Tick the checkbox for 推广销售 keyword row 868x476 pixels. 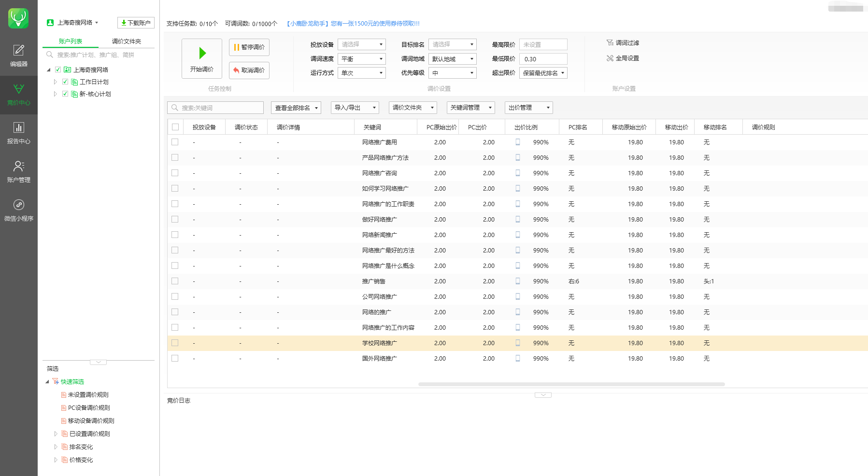[x=175, y=281]
